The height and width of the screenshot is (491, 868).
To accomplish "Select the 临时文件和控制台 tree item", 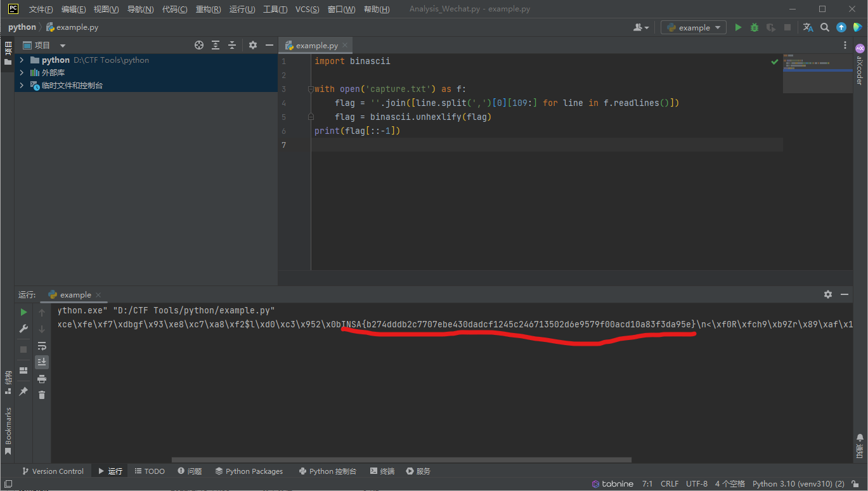I will pyautogui.click(x=146, y=86).
